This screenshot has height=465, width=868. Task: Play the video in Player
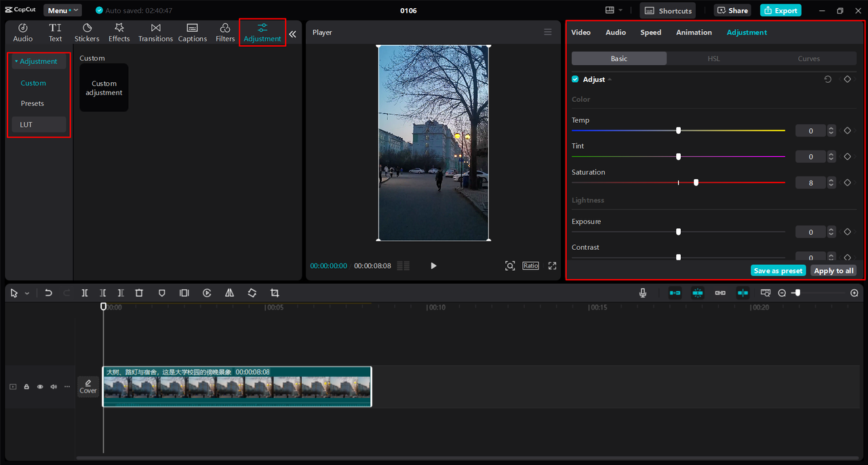click(433, 266)
